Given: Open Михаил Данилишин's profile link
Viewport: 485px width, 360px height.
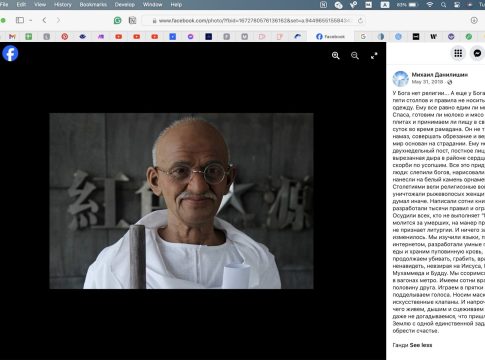Looking at the screenshot, I should point(440,75).
